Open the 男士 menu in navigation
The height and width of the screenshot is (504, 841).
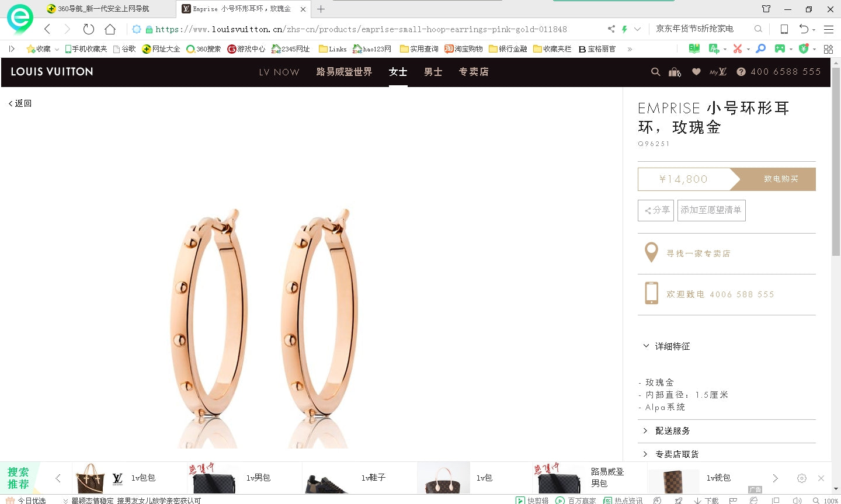pos(433,72)
